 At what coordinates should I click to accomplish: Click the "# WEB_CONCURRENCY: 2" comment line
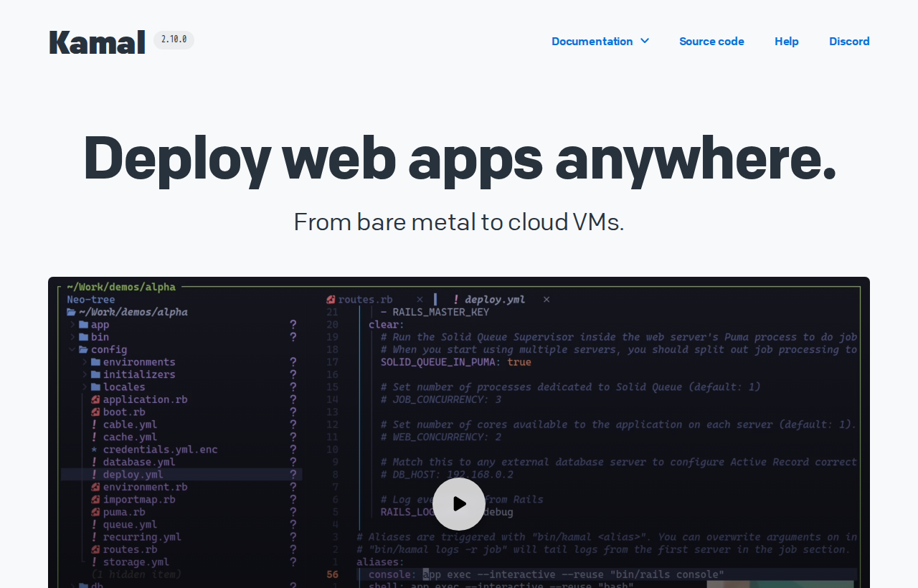pos(441,437)
